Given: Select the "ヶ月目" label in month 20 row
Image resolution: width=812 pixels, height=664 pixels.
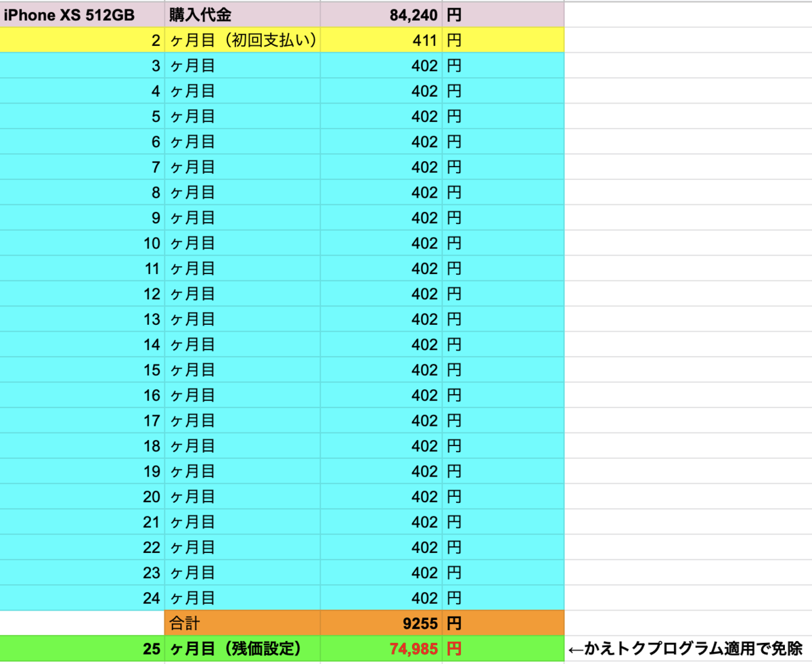Looking at the screenshot, I should [x=243, y=497].
